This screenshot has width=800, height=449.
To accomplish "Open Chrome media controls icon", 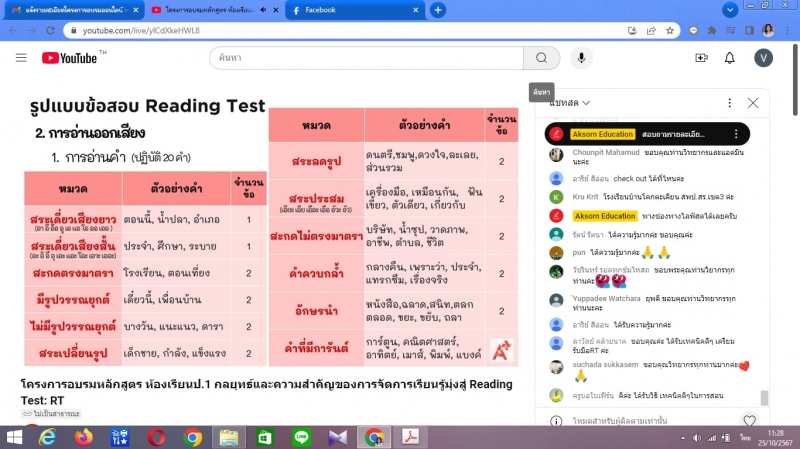I will click(x=730, y=31).
